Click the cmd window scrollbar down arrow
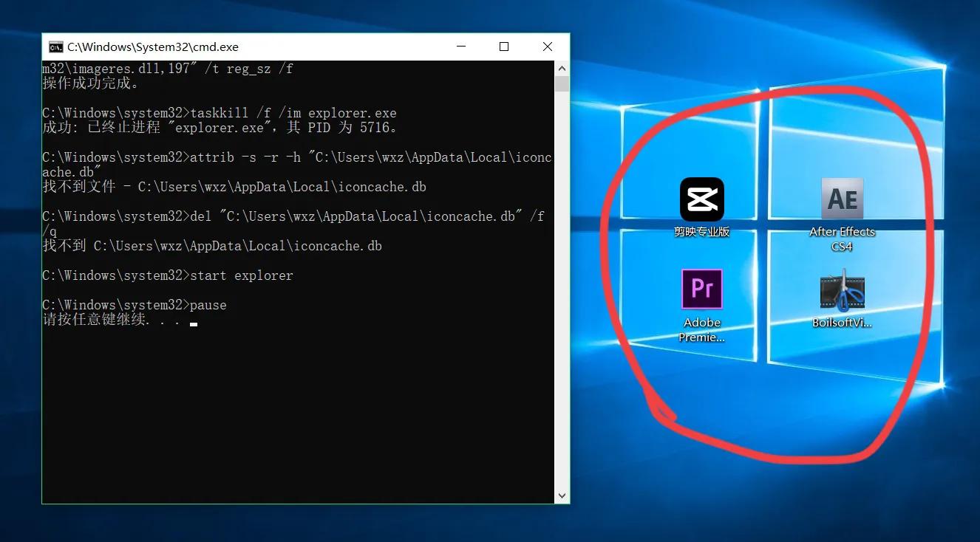The width and height of the screenshot is (980, 542). pyautogui.click(x=562, y=496)
